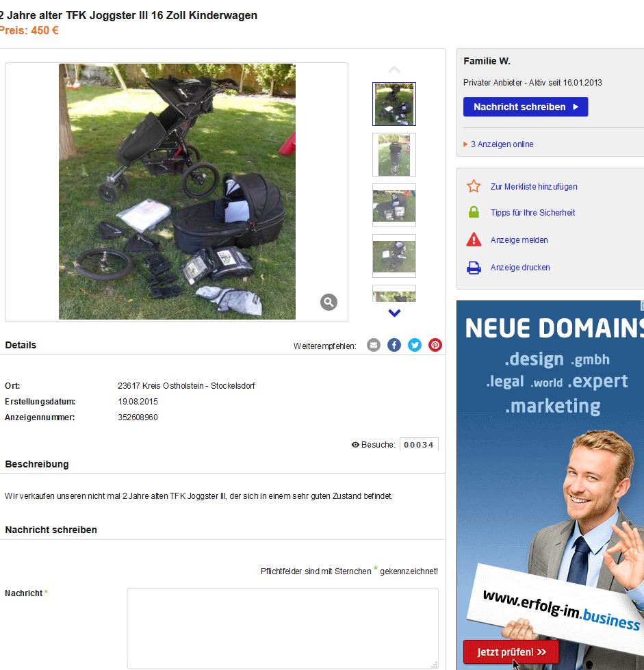Click Zur Merkliste hinzufügen link
The height and width of the screenshot is (670, 644).
[534, 187]
